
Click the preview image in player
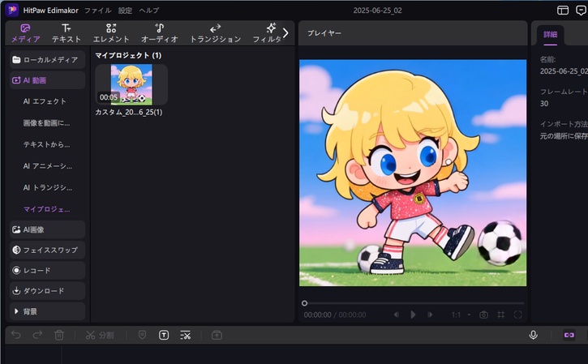click(413, 173)
